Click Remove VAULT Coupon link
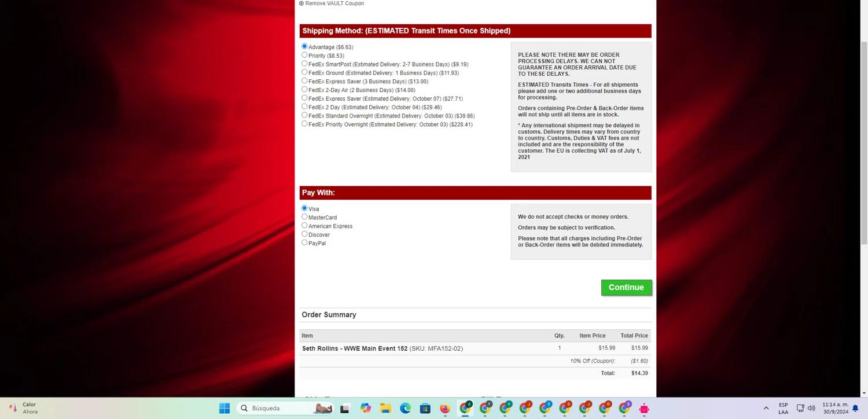The width and height of the screenshot is (868, 419). (334, 3)
